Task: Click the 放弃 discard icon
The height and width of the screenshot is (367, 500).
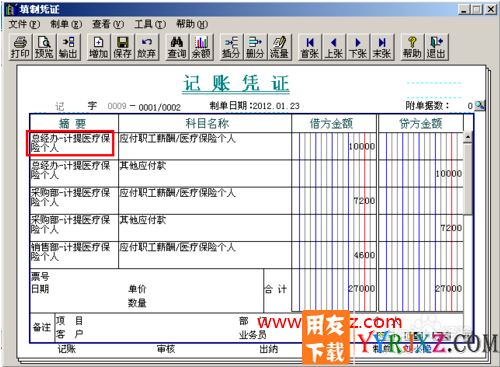Action: (x=146, y=47)
